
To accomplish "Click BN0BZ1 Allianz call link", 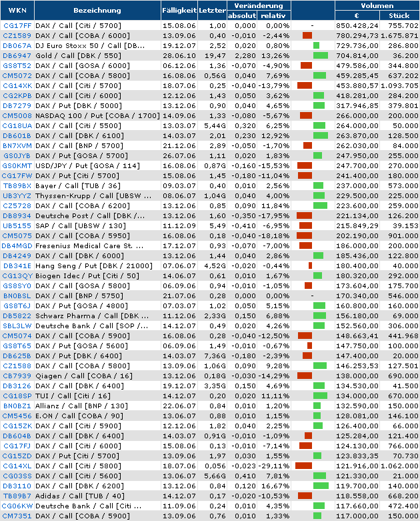I will (x=17, y=406).
